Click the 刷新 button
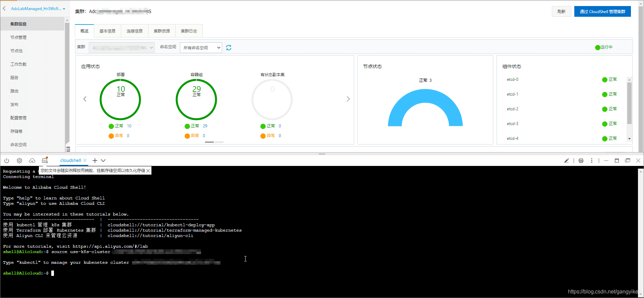The height and width of the screenshot is (298, 644). click(x=562, y=11)
